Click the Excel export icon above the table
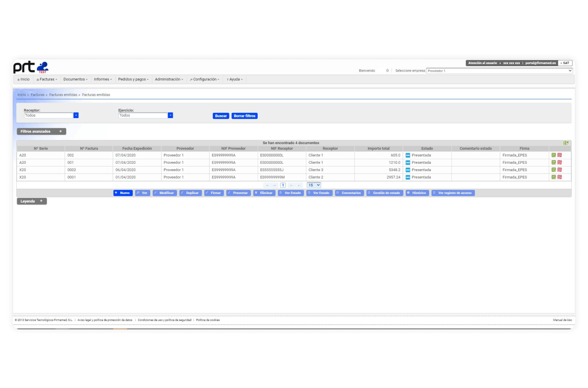 tap(566, 143)
